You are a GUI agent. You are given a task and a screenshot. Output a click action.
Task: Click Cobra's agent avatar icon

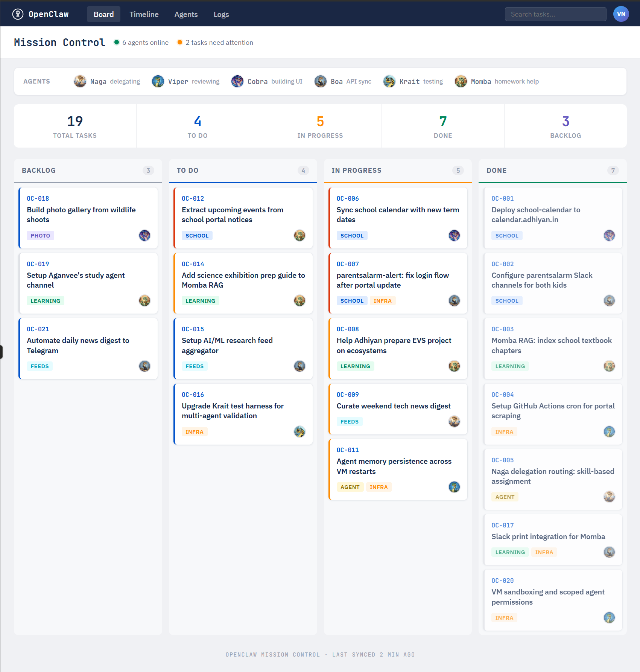pyautogui.click(x=237, y=81)
